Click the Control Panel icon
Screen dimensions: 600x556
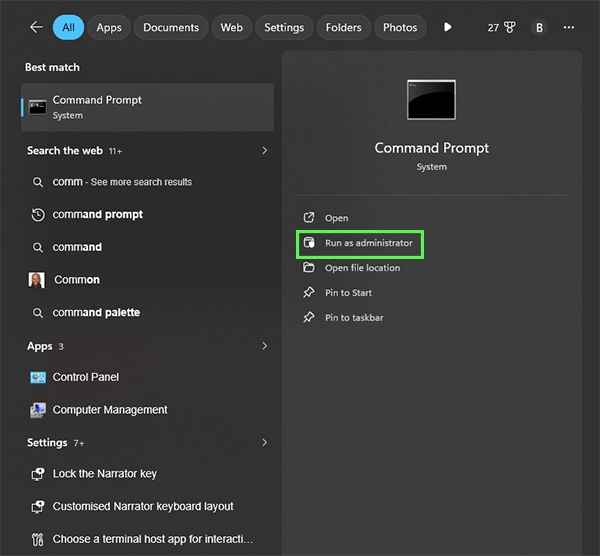(x=38, y=378)
